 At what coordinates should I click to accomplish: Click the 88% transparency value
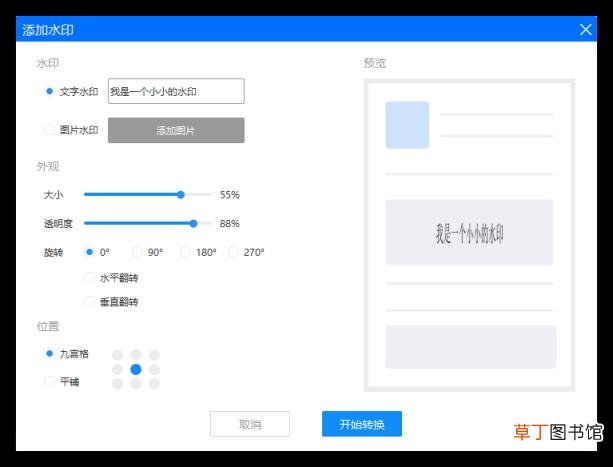click(x=229, y=224)
